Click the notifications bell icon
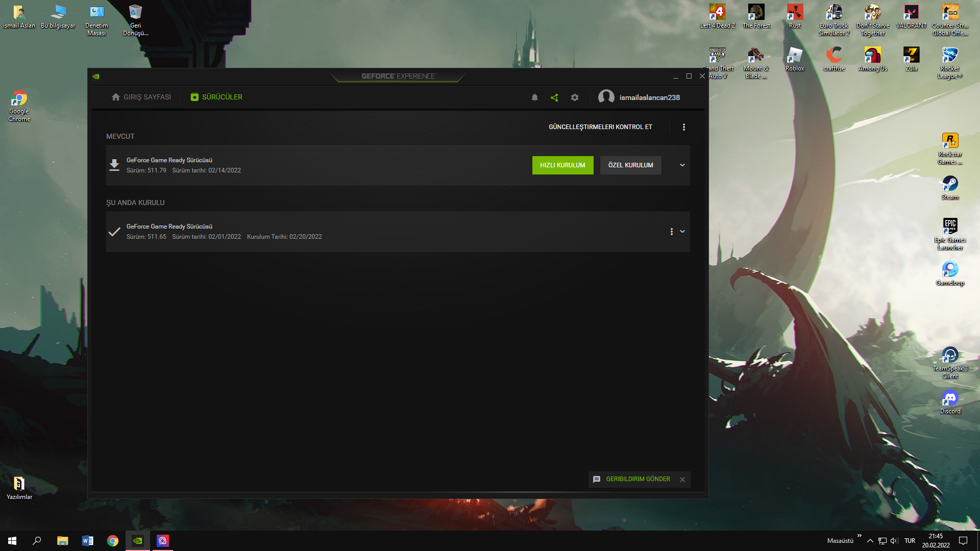This screenshot has width=980, height=551. click(534, 97)
